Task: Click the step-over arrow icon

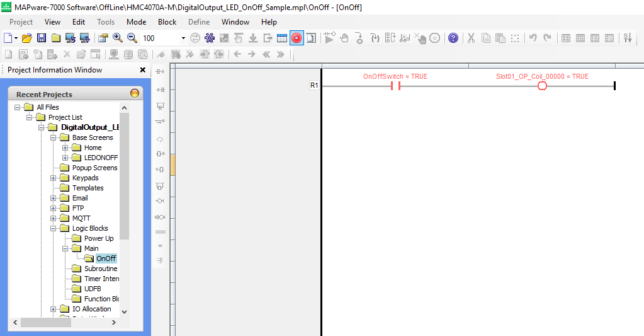Action: point(359,38)
